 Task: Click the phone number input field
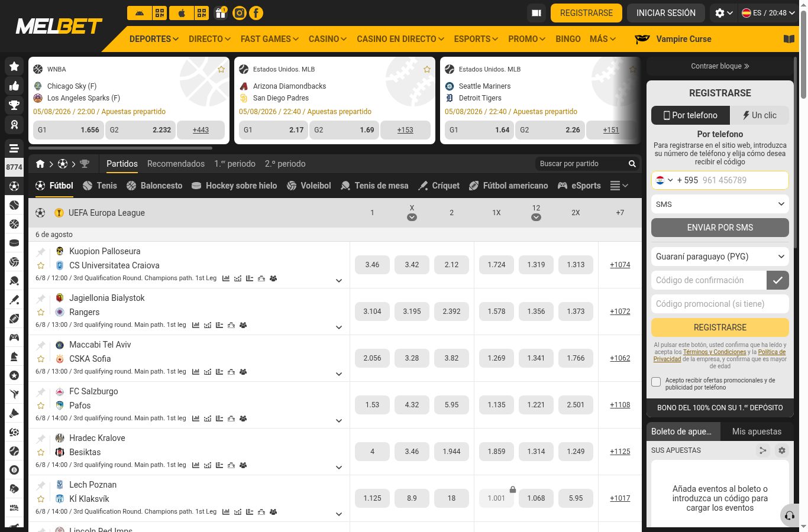(x=744, y=180)
